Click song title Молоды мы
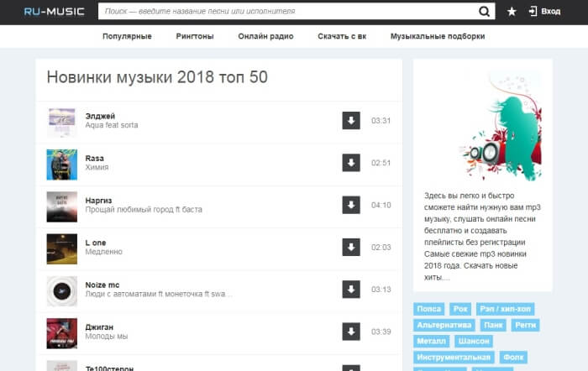The height and width of the screenshot is (371, 588). [107, 336]
